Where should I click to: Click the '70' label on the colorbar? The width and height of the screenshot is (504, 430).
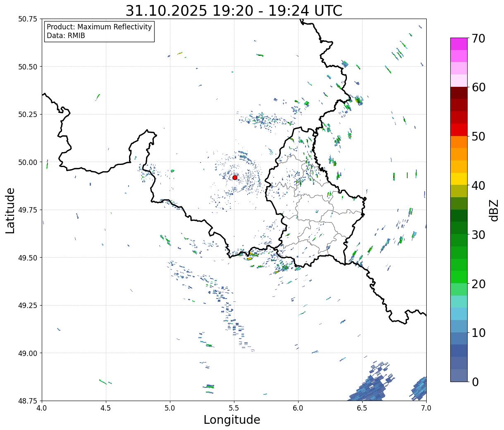pyautogui.click(x=478, y=38)
